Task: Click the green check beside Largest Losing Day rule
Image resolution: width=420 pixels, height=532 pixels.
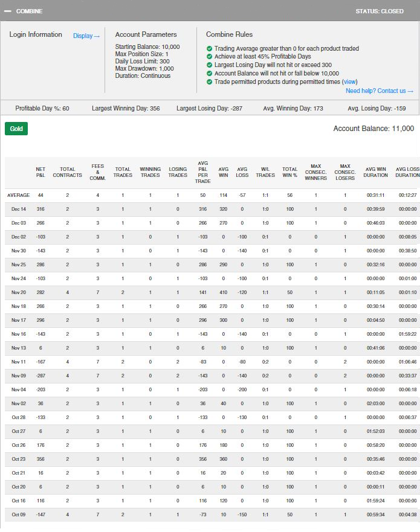Action: pos(209,65)
